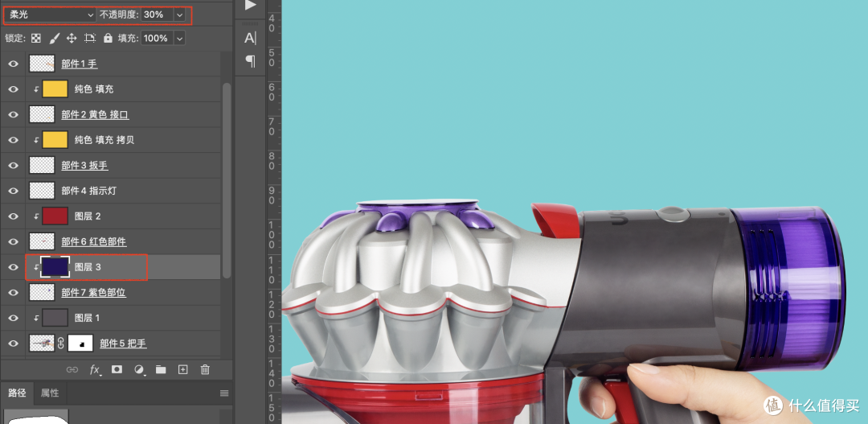
Task: Delete the selected layer
Action: (x=206, y=369)
